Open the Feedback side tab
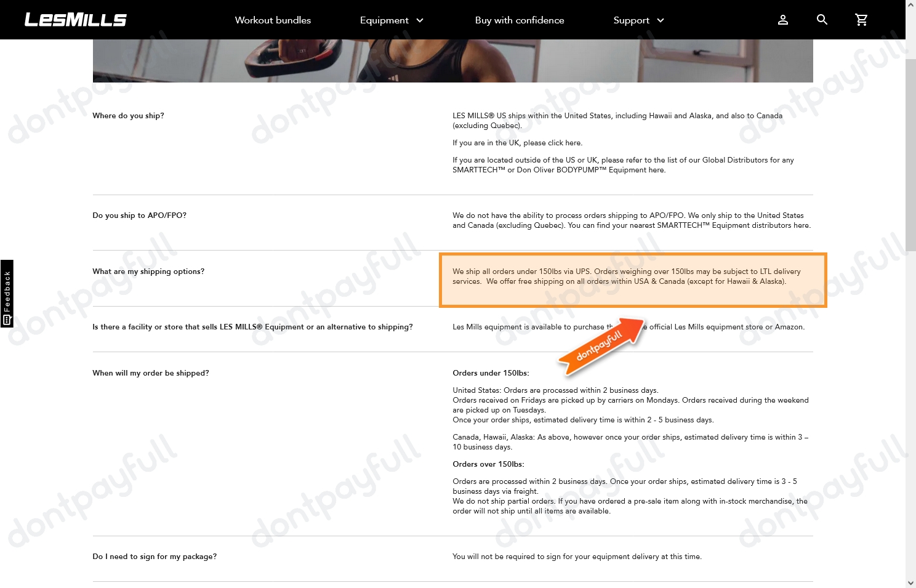 tap(7, 294)
